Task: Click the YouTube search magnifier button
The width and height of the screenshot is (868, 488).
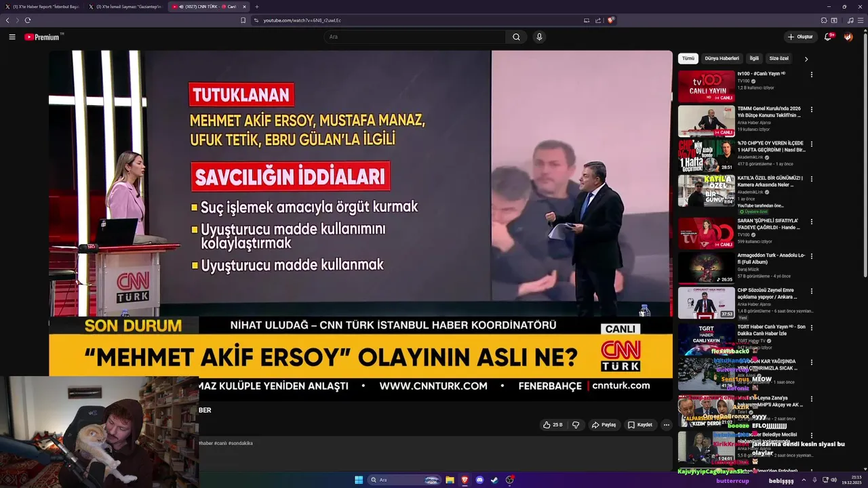Action: (x=516, y=37)
